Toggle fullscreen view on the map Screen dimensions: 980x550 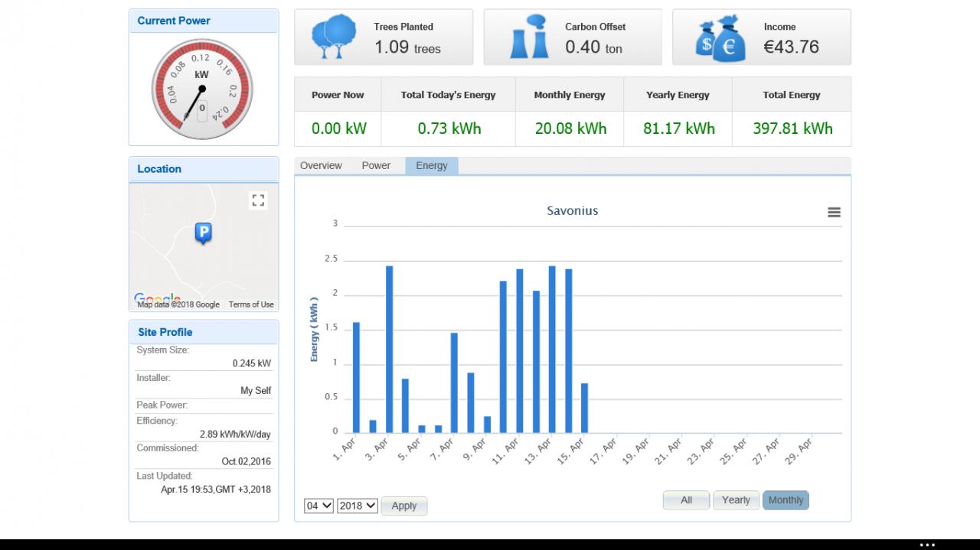[258, 200]
